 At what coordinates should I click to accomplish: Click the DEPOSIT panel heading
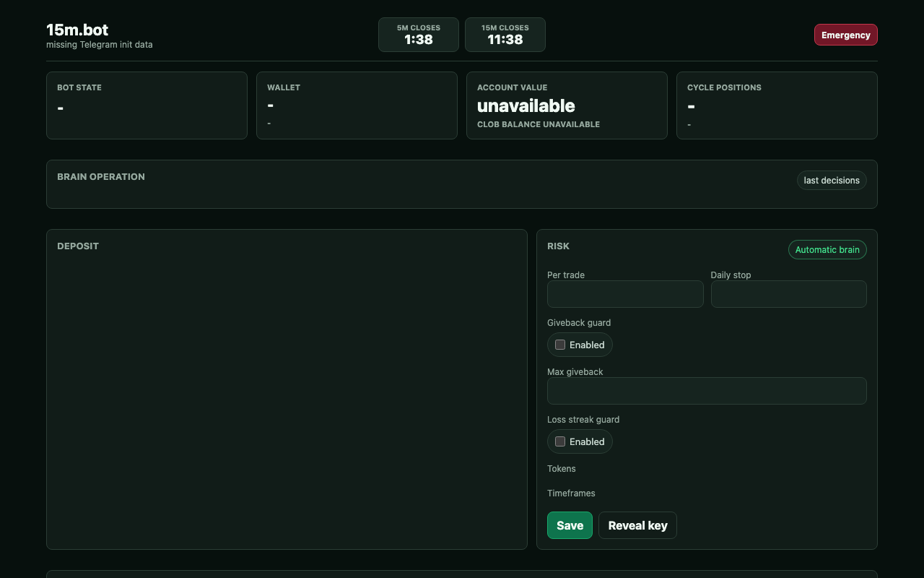(78, 246)
